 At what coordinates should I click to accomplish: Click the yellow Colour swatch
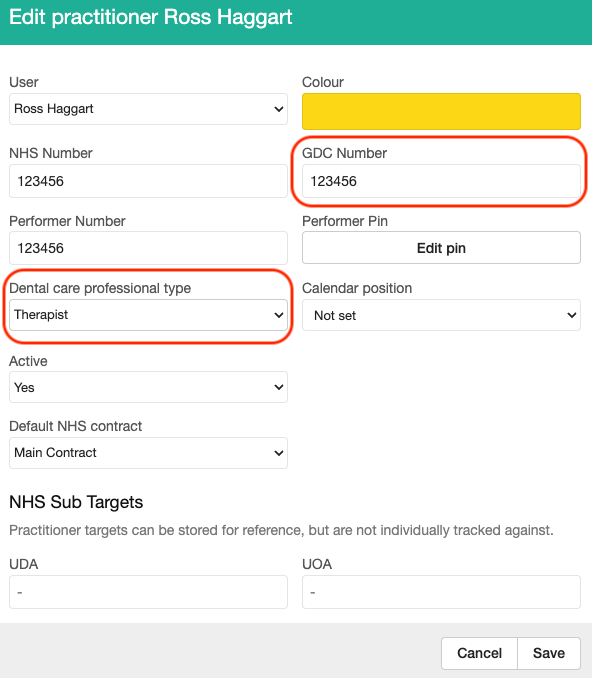pyautogui.click(x=441, y=112)
